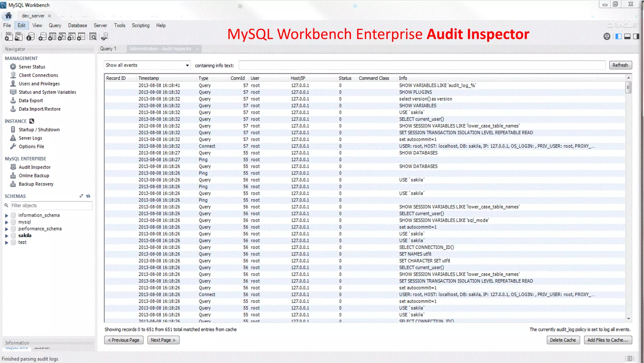Open the Database menu
This screenshot has width=644, height=363.
click(x=77, y=26)
